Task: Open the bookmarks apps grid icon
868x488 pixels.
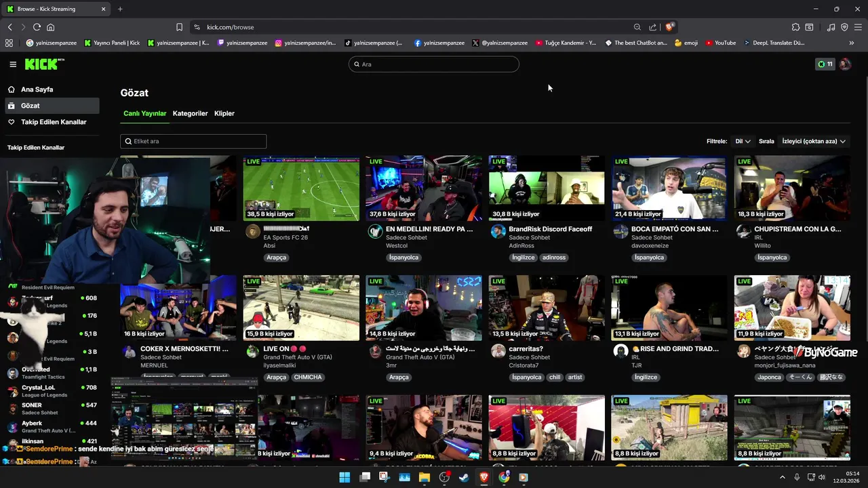Action: 9,43
